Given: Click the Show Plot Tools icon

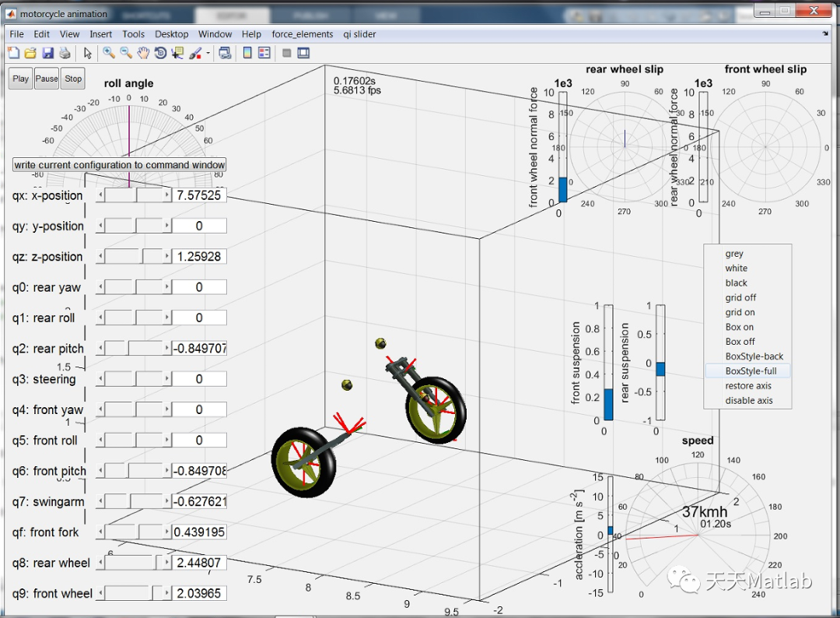Looking at the screenshot, I should coord(304,53).
